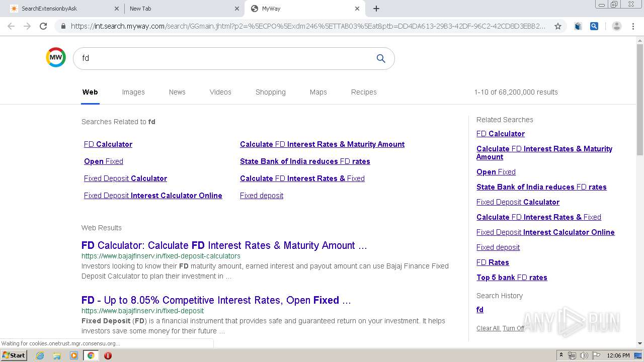Click the browser address bar URL
644x362 pixels.
click(x=308, y=26)
